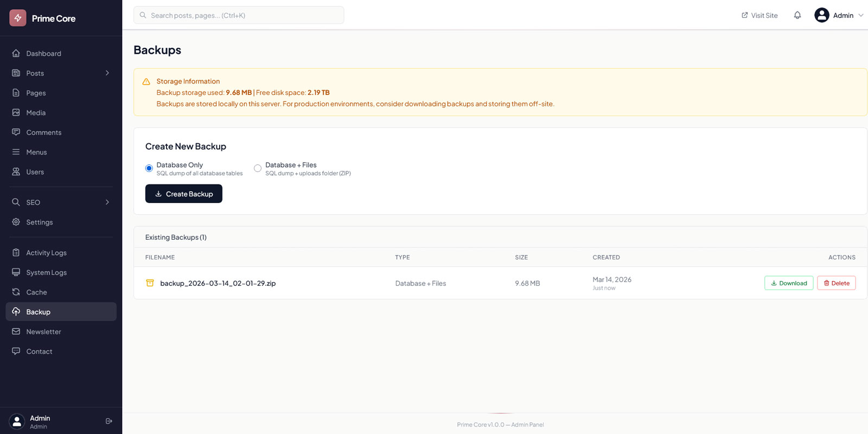Download the backup zip file

[788, 283]
